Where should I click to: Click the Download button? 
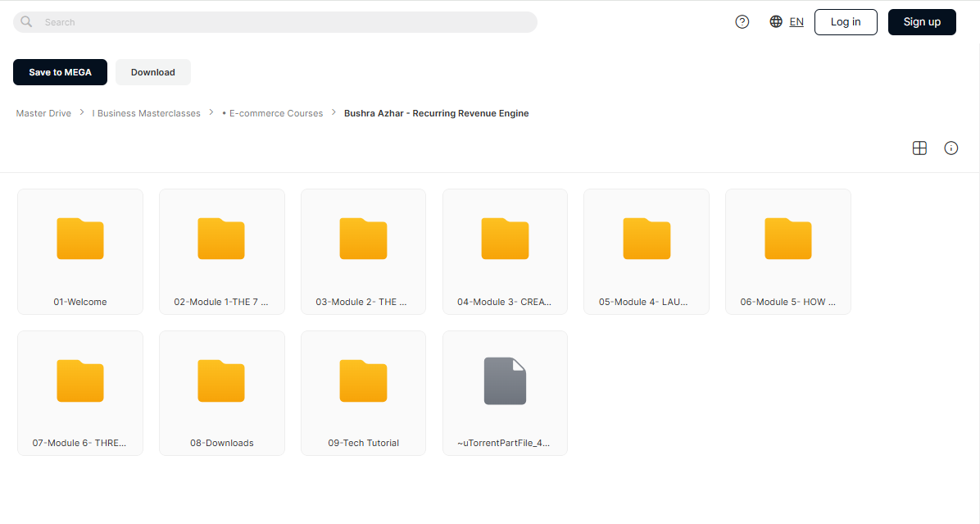[x=153, y=72]
